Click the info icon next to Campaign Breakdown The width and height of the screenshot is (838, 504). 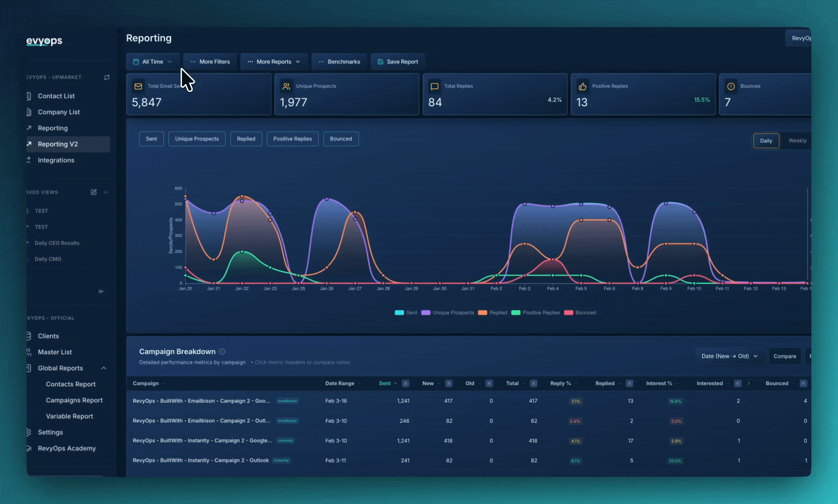(223, 351)
